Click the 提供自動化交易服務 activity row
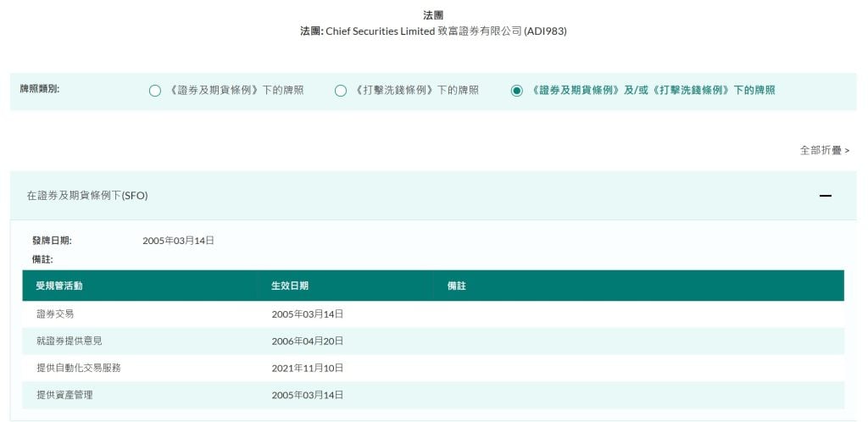 (433, 368)
